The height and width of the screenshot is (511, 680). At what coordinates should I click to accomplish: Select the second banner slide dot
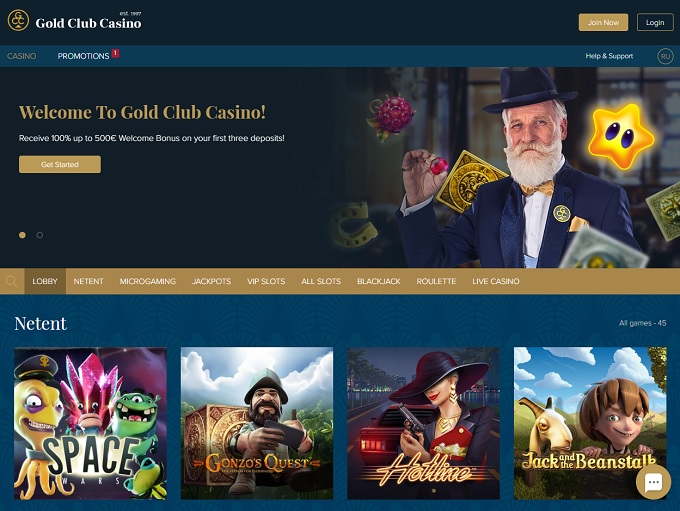point(40,235)
